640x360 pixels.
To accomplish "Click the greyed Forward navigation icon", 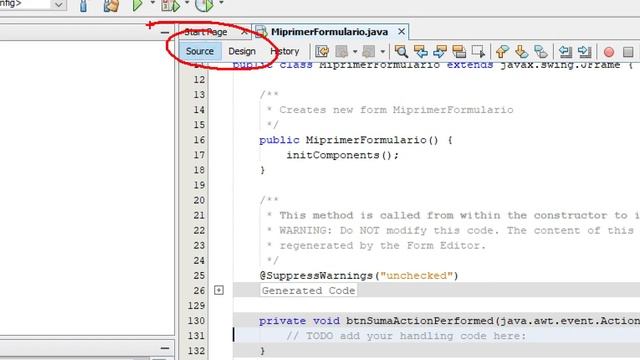I will tap(369, 51).
